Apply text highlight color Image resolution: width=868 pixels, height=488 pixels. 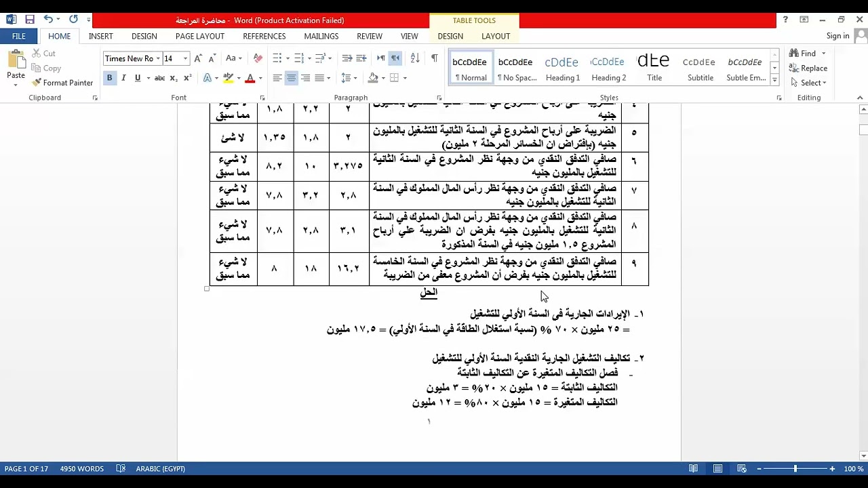pyautogui.click(x=229, y=78)
